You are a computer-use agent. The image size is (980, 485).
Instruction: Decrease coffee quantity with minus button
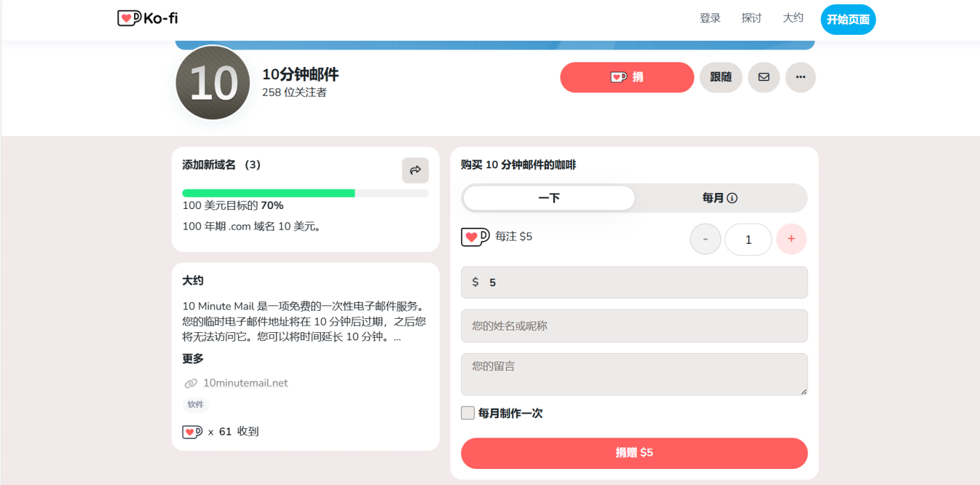coord(705,239)
